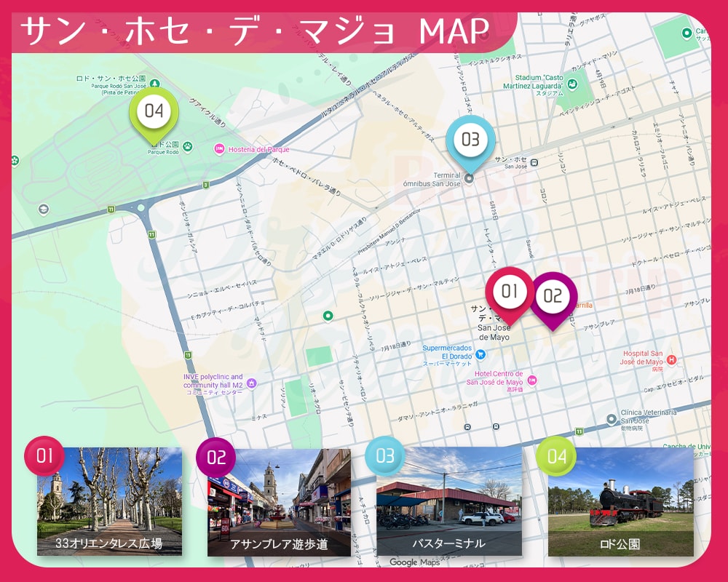
Task: Click the Stadium Casto Martínez Laguarda icon
Action: point(572,84)
